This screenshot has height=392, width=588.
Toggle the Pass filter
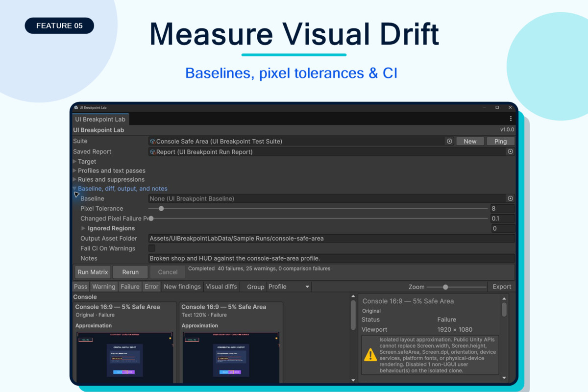[80, 287]
